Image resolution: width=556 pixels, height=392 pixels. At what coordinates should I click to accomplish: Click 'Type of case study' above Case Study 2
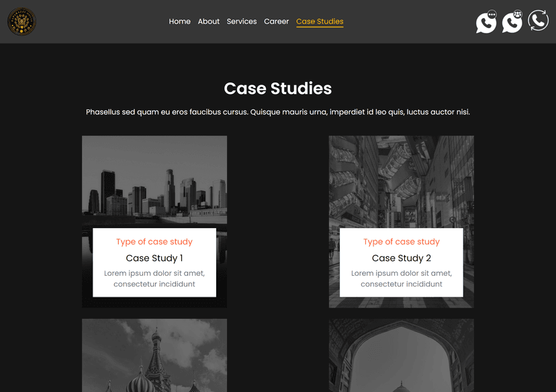tap(402, 242)
